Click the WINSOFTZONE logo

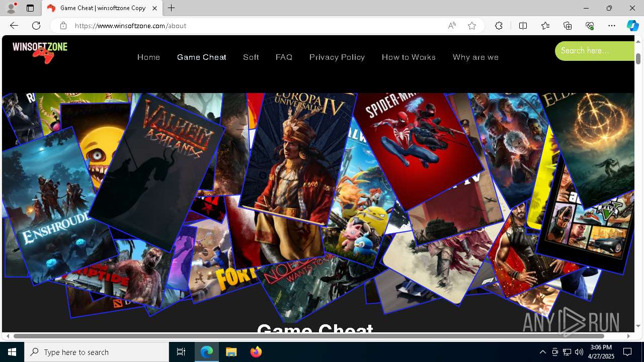coord(40,52)
